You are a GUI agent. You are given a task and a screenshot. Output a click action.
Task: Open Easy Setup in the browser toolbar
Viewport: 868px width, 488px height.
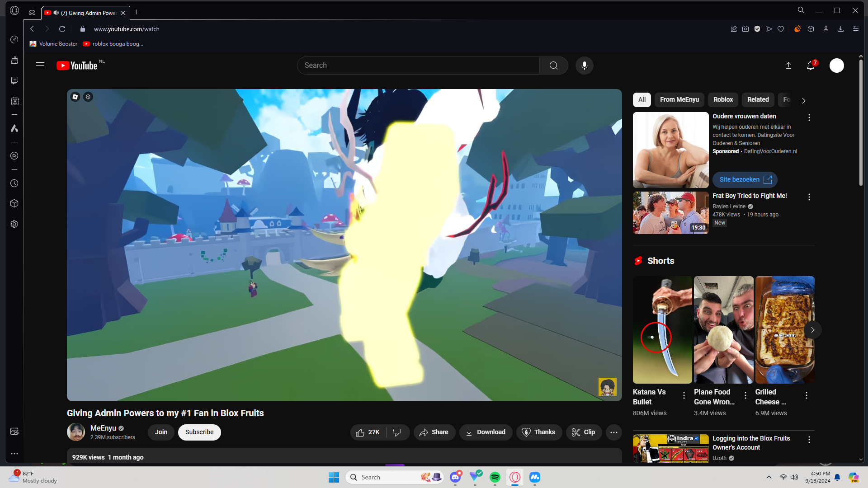tap(856, 29)
